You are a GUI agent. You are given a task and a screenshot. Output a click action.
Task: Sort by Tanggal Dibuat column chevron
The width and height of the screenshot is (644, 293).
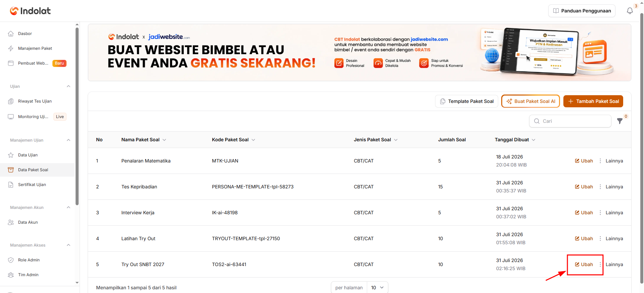[533, 140]
